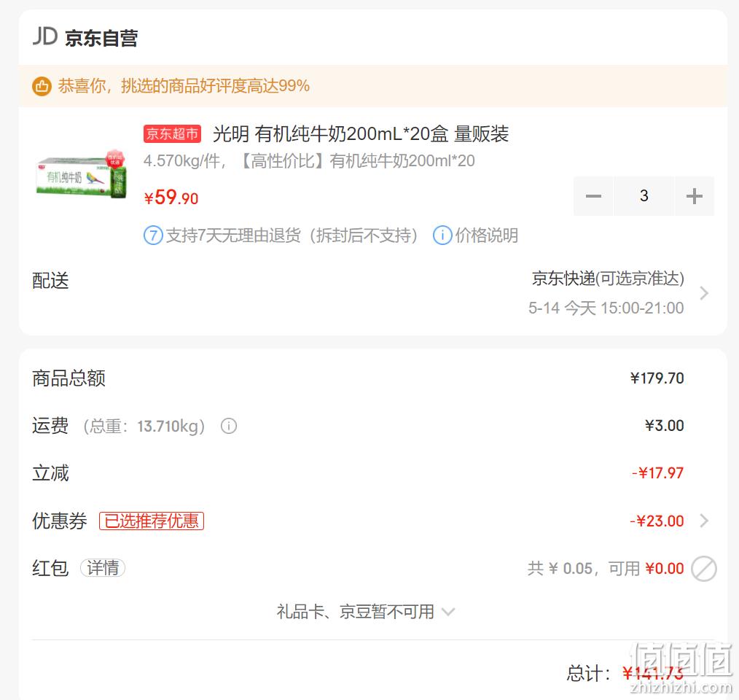Image resolution: width=739 pixels, height=700 pixels.
Task: Open the organic milk product thumbnail
Action: pos(81,174)
